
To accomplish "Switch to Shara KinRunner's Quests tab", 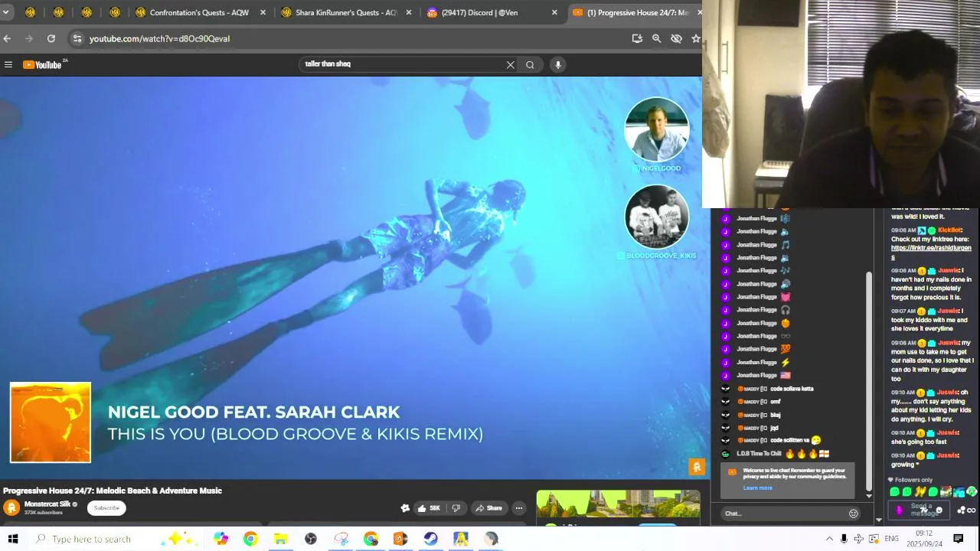I will [x=346, y=12].
